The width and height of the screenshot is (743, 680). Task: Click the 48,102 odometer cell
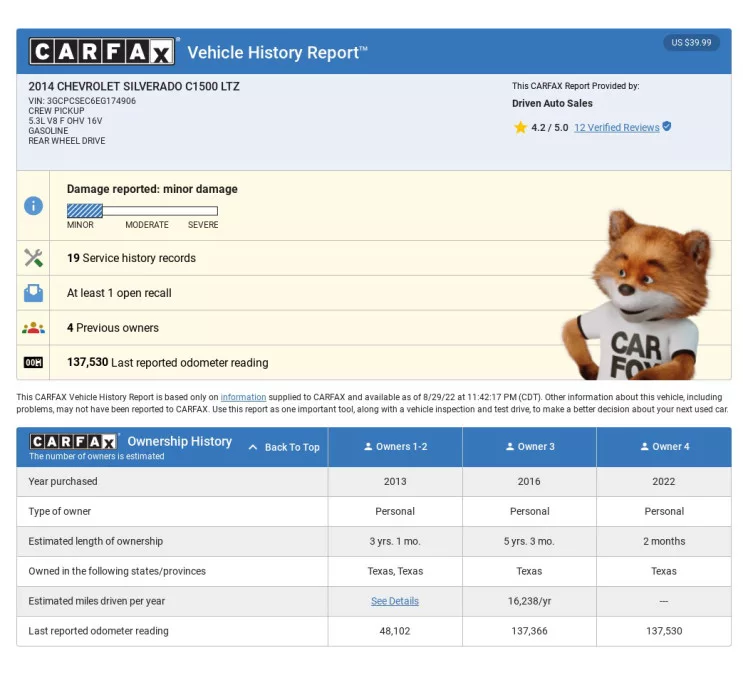point(395,631)
